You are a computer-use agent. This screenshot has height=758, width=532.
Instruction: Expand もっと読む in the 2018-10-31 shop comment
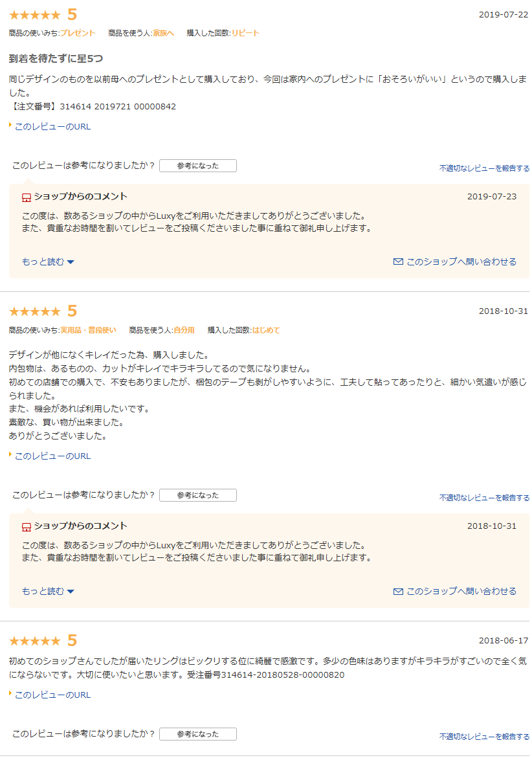pyautogui.click(x=48, y=591)
